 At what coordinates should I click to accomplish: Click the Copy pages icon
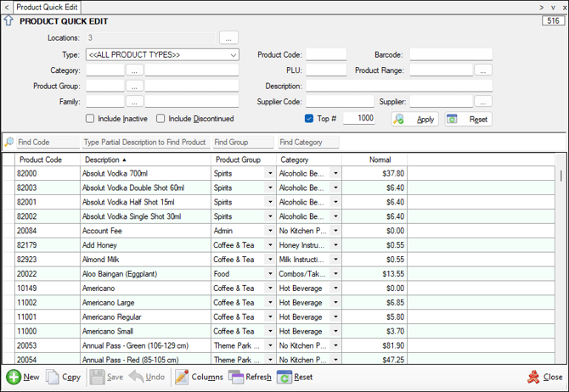[53, 377]
